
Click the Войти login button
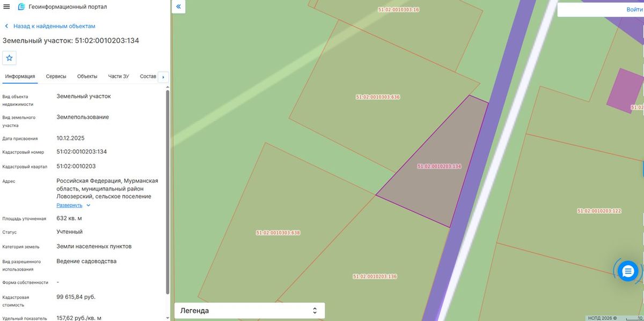coord(633,10)
